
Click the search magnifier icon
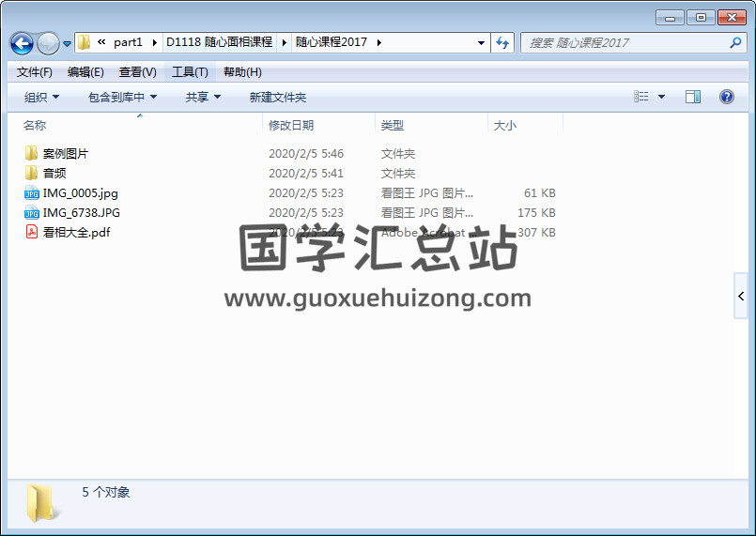pos(735,42)
